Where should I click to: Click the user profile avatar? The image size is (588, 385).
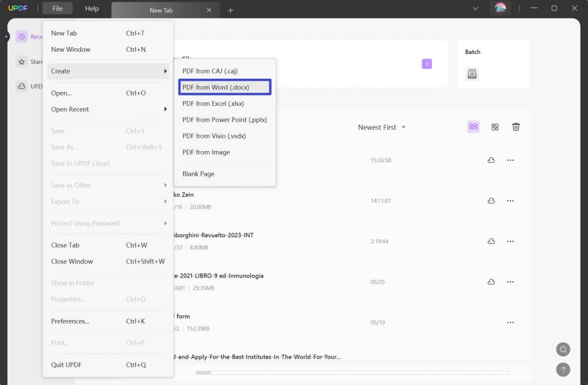point(500,9)
